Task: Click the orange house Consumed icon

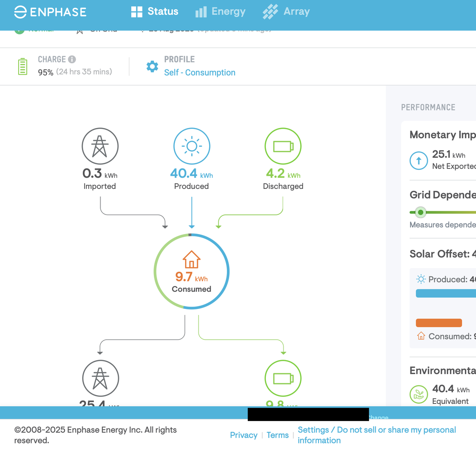Action: click(191, 260)
